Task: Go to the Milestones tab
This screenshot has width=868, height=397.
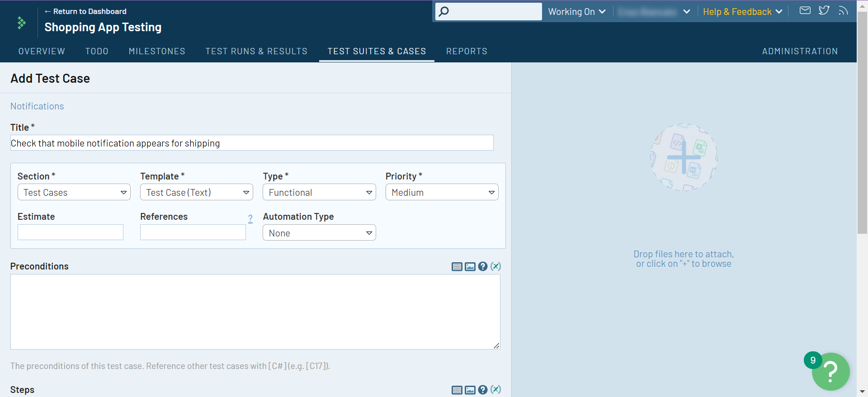Action: (157, 51)
